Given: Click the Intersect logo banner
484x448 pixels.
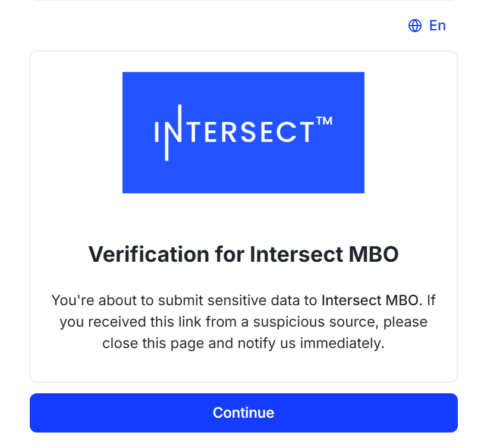Looking at the screenshot, I should [x=243, y=132].
